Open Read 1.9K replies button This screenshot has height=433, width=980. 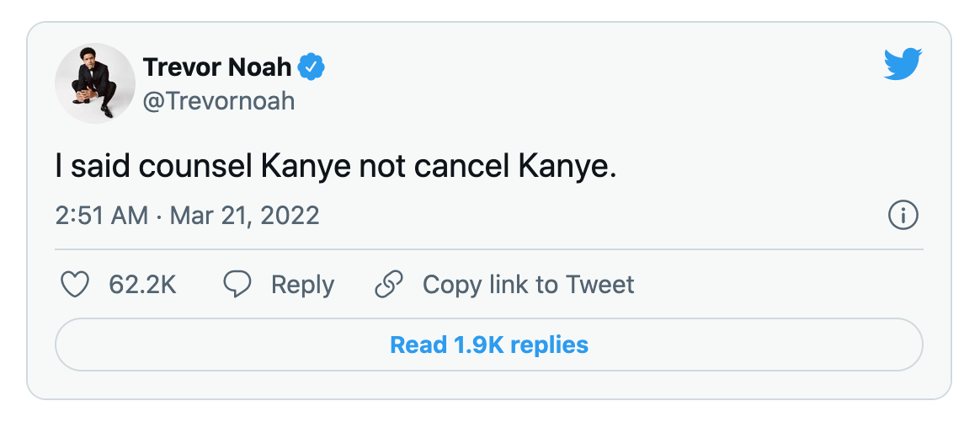(x=488, y=345)
